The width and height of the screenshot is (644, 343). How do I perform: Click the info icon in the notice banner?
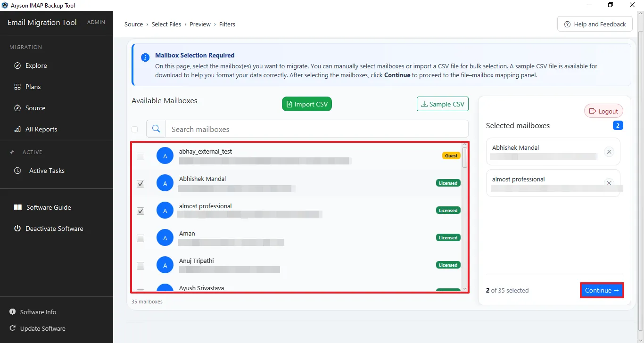(146, 57)
